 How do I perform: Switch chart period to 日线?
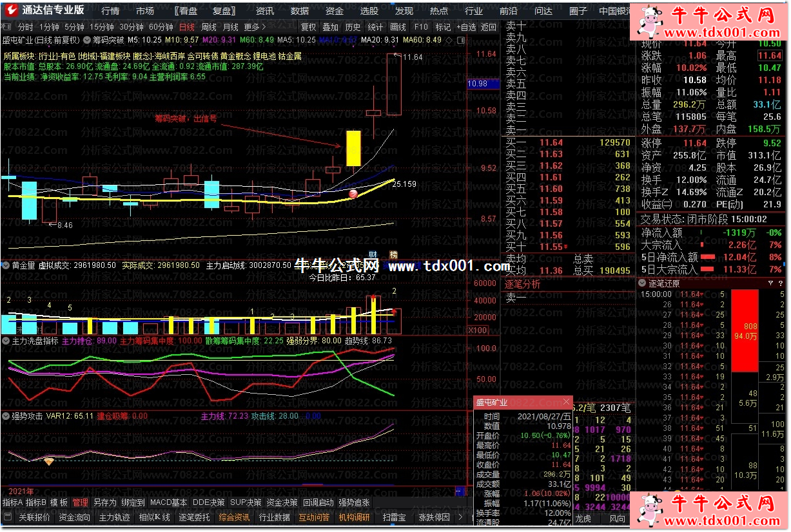pos(186,27)
